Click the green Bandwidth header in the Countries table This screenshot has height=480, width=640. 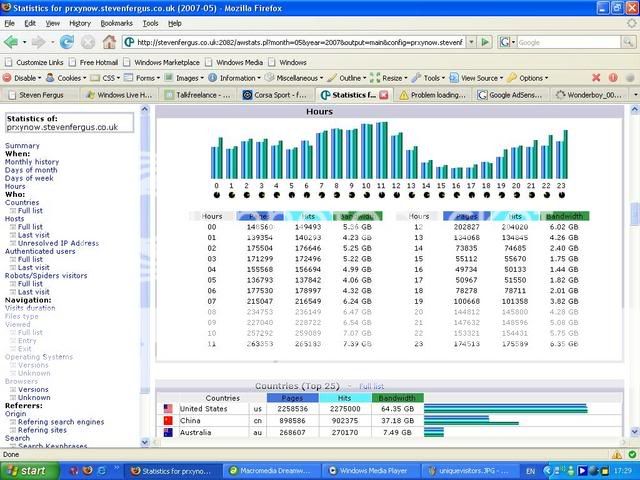pyautogui.click(x=396, y=397)
